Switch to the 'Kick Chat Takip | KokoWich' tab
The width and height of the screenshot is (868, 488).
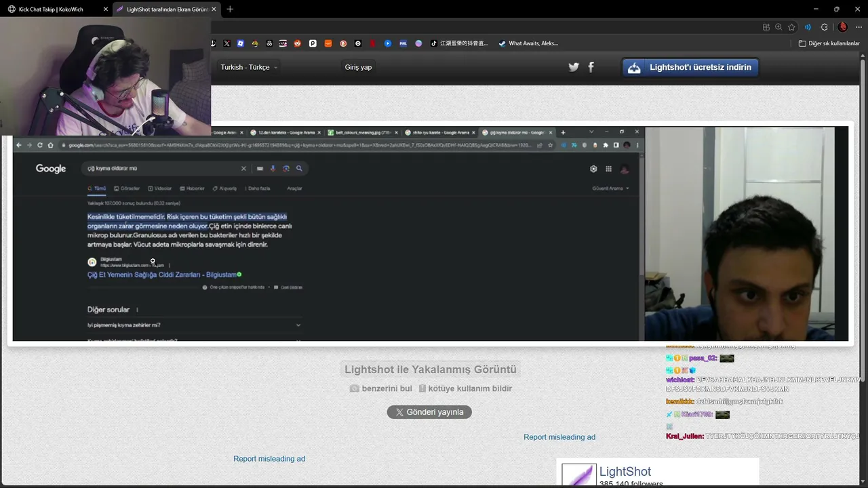point(56,9)
